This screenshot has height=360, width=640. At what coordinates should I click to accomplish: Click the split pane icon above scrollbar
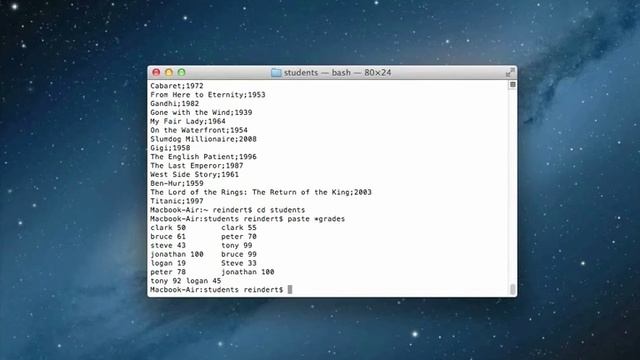[513, 84]
